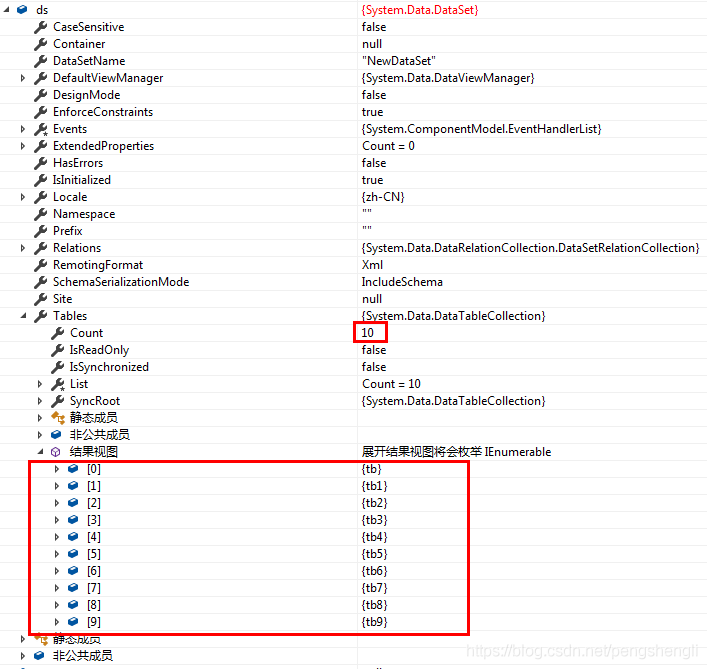The image size is (707, 669).
Task: Click the blue cube icon for index [0]
Action: 73,469
